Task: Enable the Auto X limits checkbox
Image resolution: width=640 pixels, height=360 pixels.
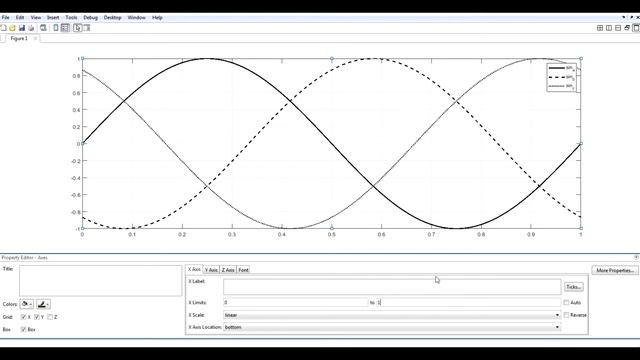Action: [566, 302]
